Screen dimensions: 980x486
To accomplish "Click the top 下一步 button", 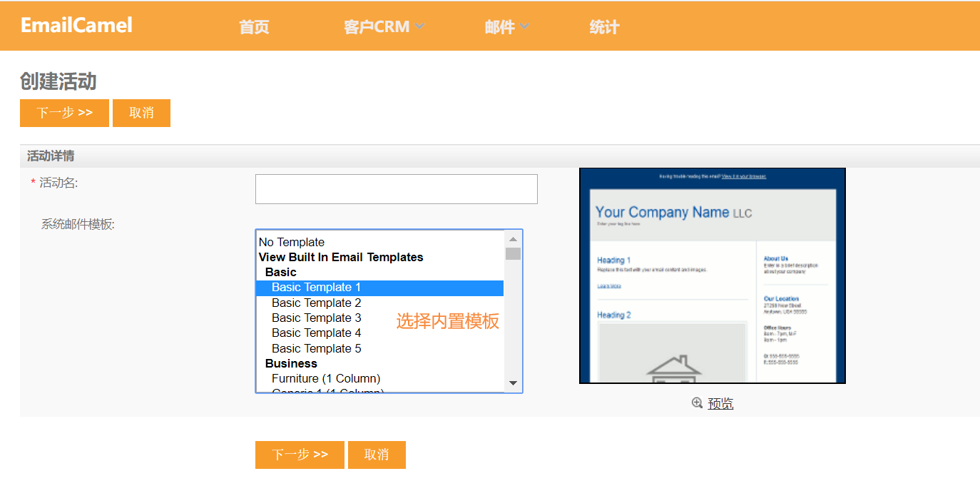I will pyautogui.click(x=63, y=113).
